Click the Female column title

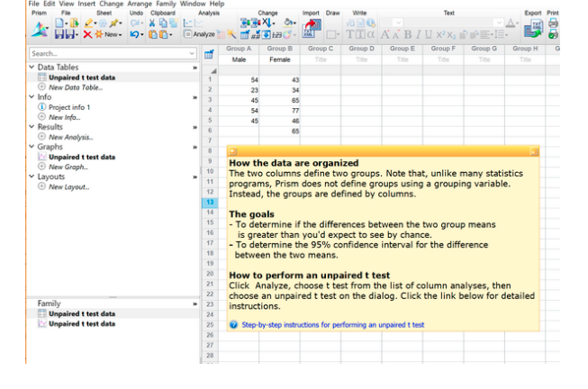pyautogui.click(x=280, y=59)
